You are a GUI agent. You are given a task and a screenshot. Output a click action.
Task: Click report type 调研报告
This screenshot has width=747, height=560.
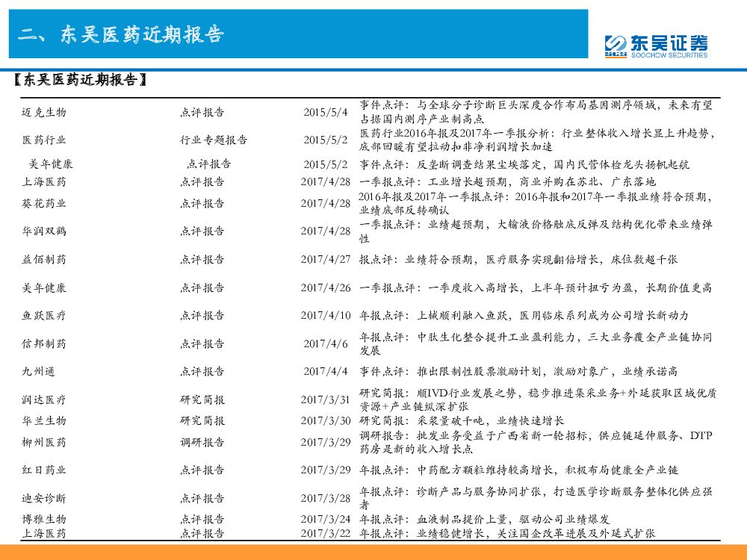[202, 442]
